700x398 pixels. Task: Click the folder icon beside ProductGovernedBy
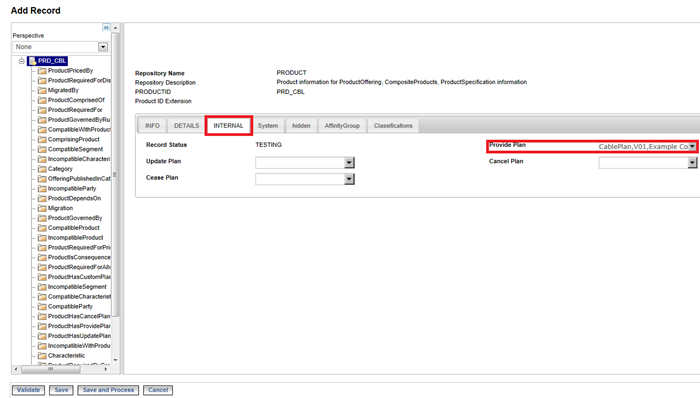click(x=42, y=218)
